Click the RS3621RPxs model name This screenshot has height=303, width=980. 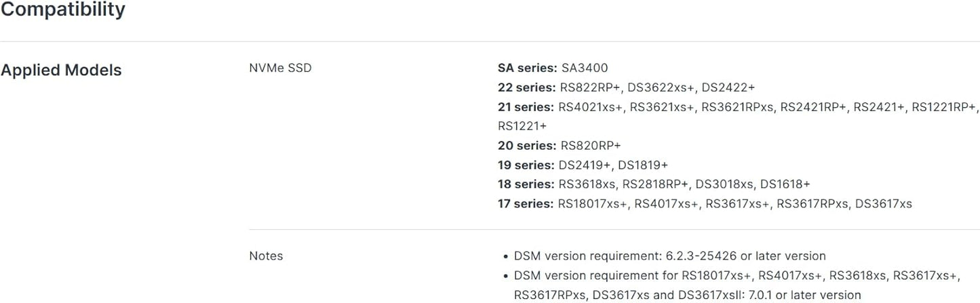(x=738, y=107)
